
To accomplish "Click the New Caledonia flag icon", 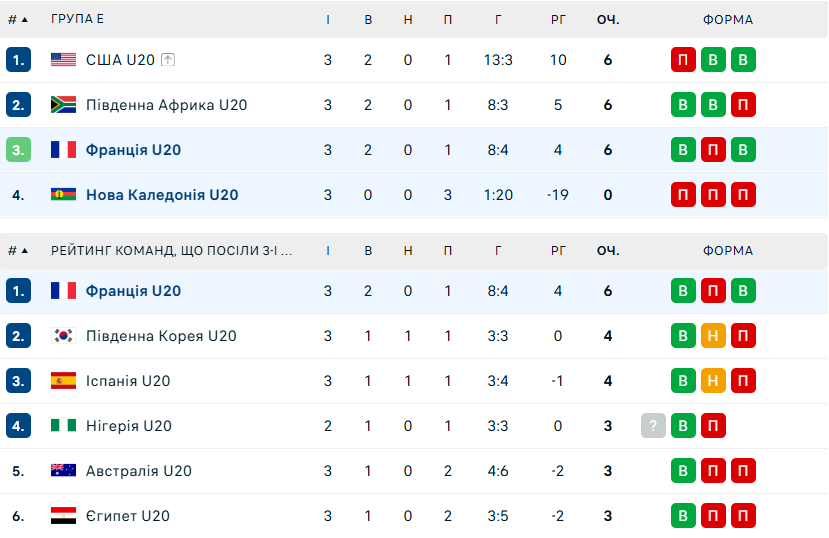I will [x=64, y=195].
